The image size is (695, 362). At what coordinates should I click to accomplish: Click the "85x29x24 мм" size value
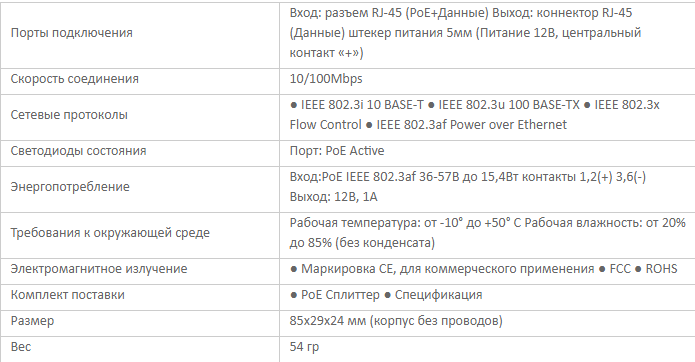[x=328, y=321]
